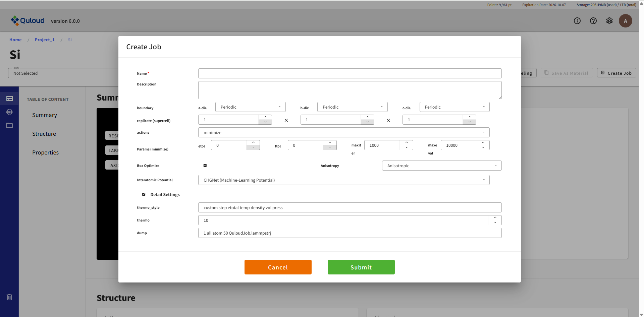Expand the actions dropdown showing minimize
Viewport: 644px width, 317px height.
[343, 132]
